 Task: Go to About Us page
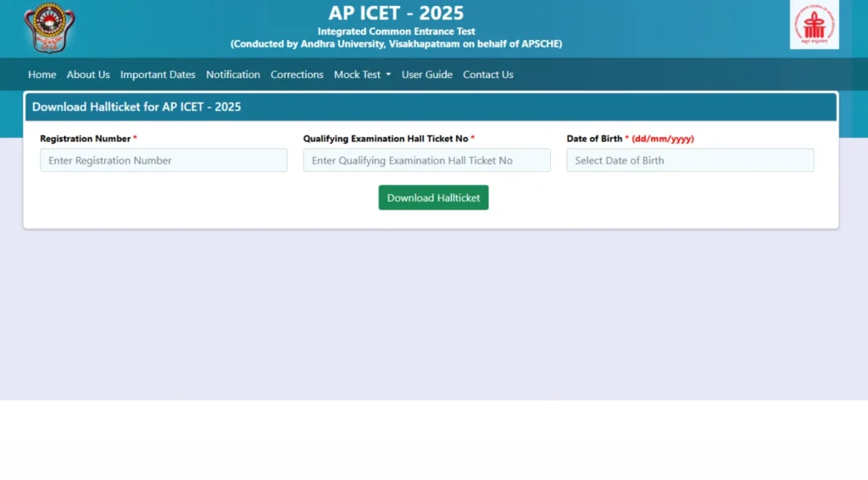pos(88,74)
